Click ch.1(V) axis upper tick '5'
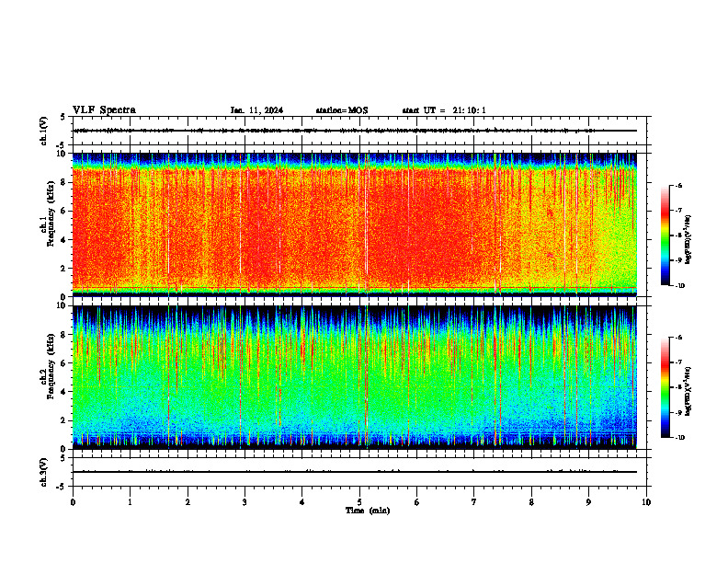Image resolution: width=728 pixels, height=563 pixels. click(x=64, y=117)
